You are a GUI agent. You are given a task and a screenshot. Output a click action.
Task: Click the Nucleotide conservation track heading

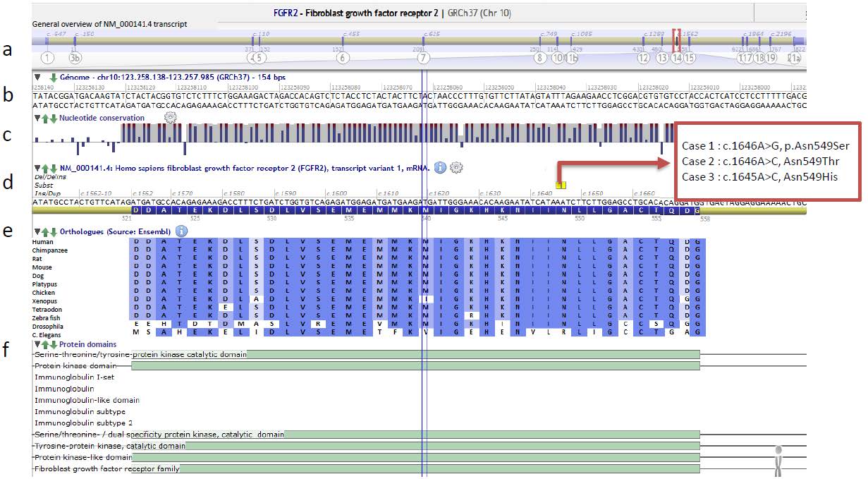pos(102,118)
